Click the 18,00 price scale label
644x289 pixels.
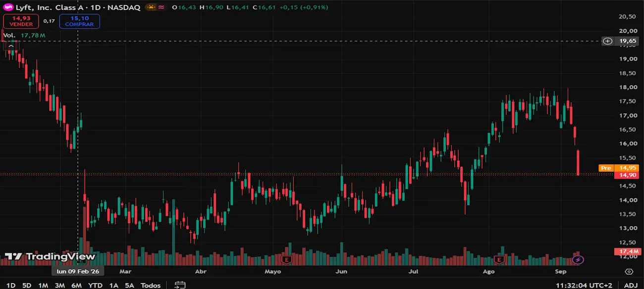pyautogui.click(x=627, y=87)
